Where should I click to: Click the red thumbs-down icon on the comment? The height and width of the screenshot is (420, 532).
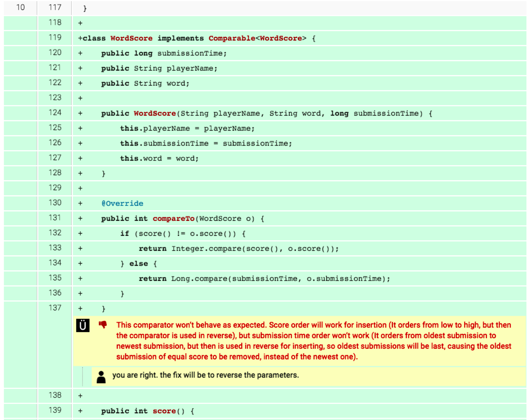[x=103, y=325]
